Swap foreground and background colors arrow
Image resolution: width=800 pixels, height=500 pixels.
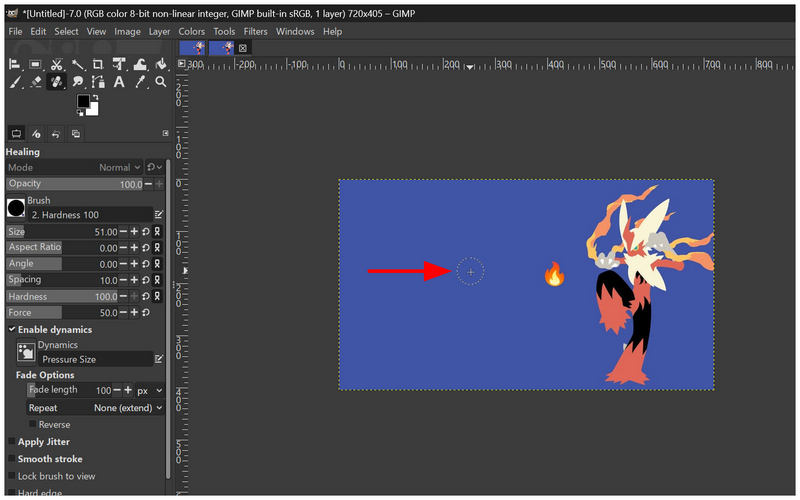(95, 97)
